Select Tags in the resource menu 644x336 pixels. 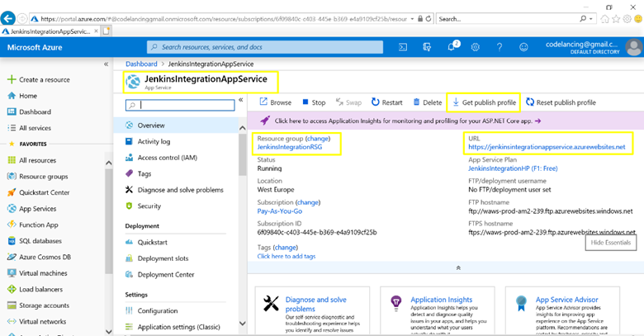tap(138, 173)
